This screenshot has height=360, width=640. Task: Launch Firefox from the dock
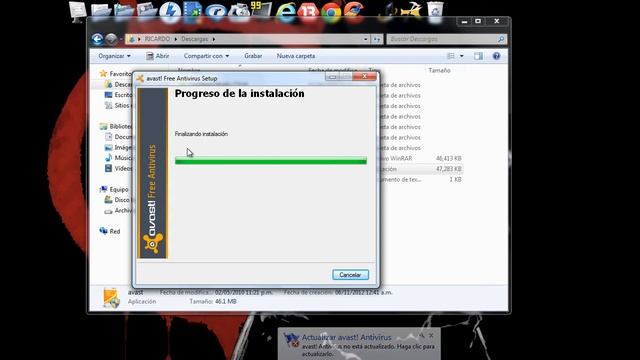pyautogui.click(x=353, y=11)
